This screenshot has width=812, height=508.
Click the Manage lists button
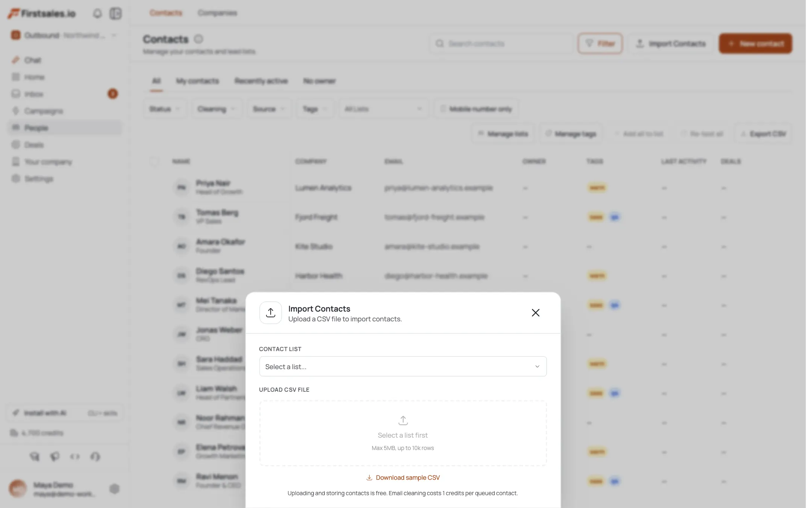click(503, 134)
